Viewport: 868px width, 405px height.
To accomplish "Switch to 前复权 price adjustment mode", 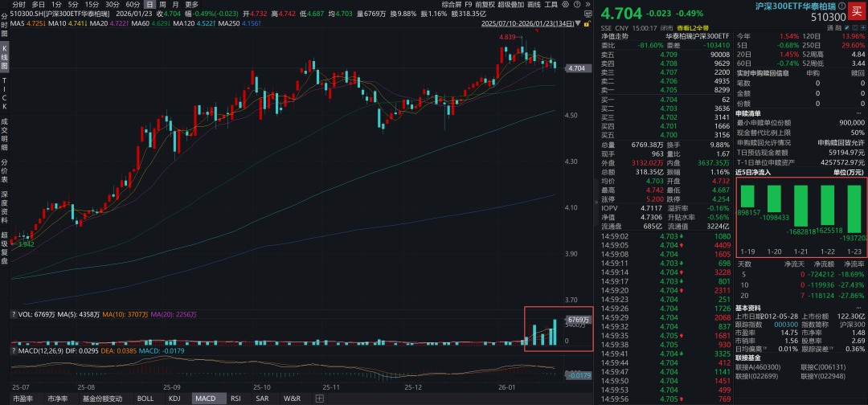I will [x=487, y=4].
